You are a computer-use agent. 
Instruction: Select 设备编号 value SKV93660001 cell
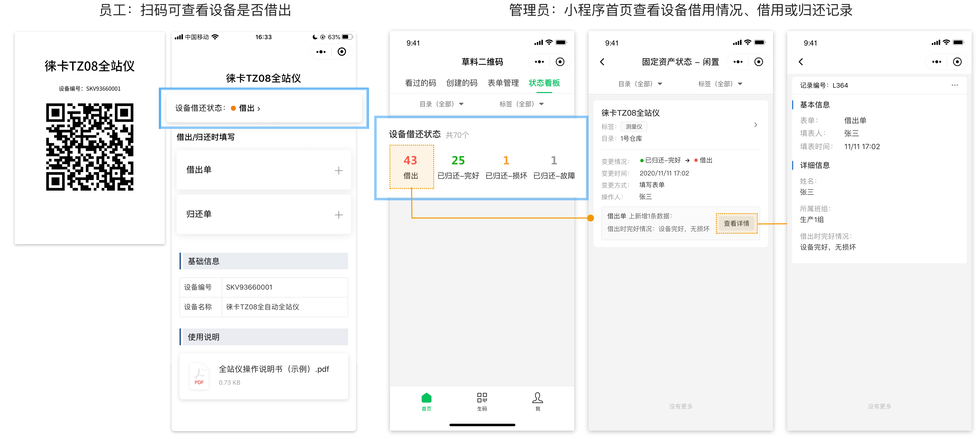[x=284, y=287]
